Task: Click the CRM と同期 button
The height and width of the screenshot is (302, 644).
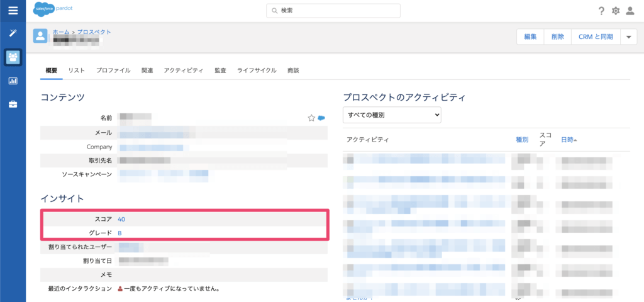Action: point(596,37)
